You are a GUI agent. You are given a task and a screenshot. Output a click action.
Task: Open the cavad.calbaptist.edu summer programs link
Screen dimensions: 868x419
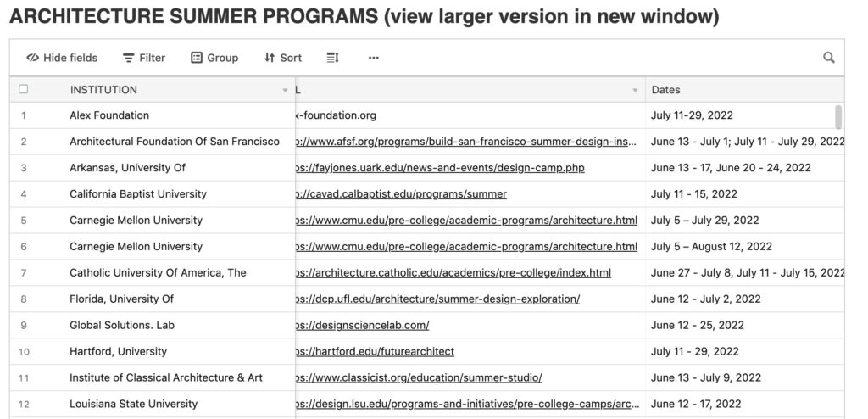point(401,194)
